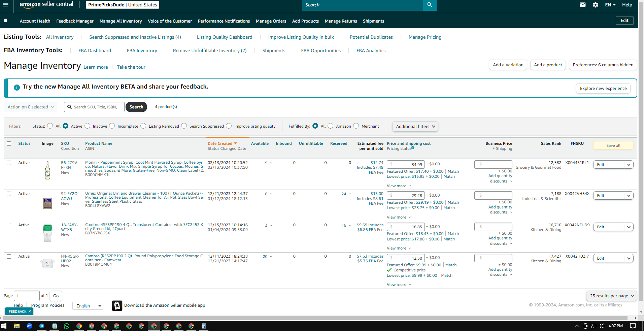This screenshot has width=644, height=331.
Task: Click the magnifier button in top search bar
Action: click(430, 5)
